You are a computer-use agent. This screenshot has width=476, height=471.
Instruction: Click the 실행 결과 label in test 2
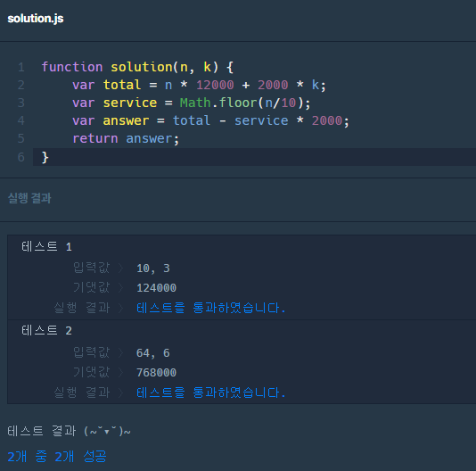point(82,392)
